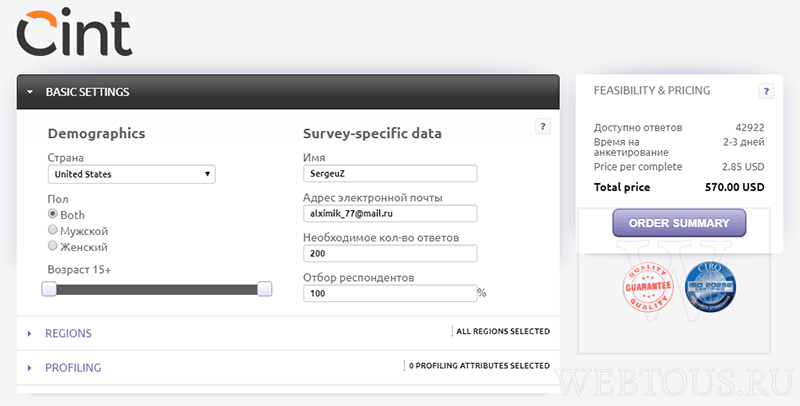Viewport: 800px width, 406px height.
Task: Focus the Имя input field
Action: (x=390, y=173)
